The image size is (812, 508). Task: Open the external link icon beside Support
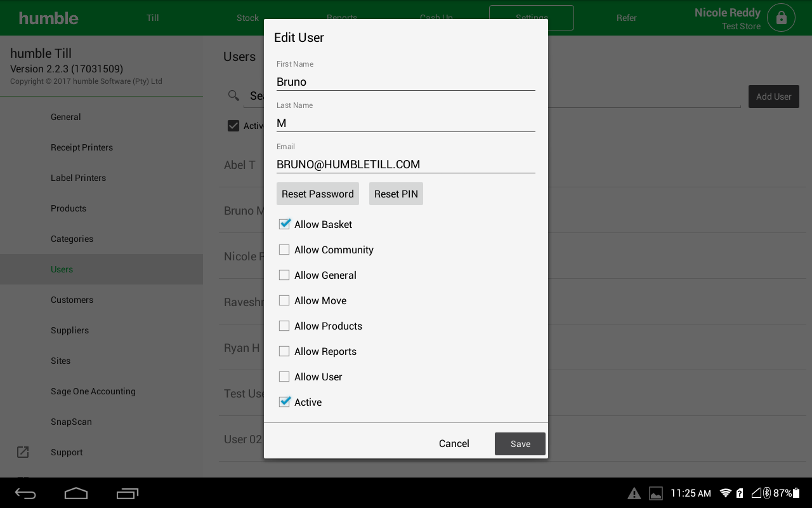click(23, 452)
